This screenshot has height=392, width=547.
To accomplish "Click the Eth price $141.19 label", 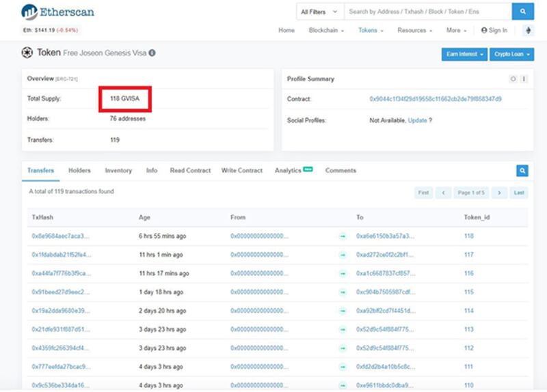I will click(x=51, y=30).
